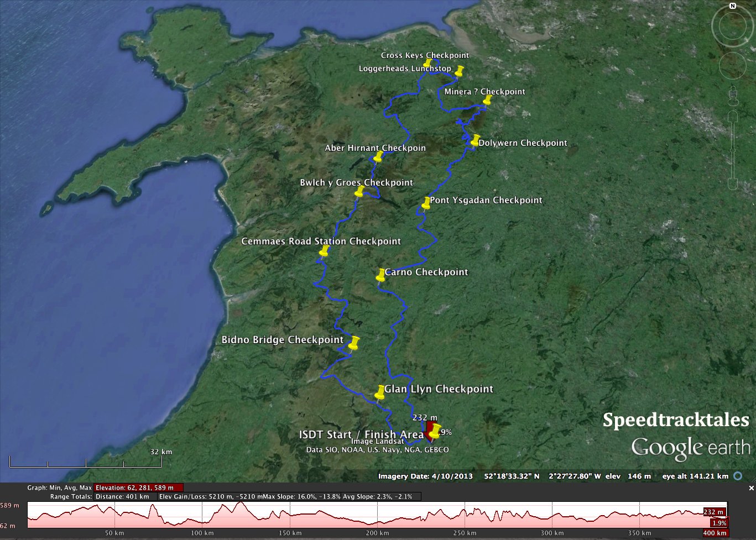
Task: Click the Bwlch y Groes Checkpoint pushpin
Action: 359,191
